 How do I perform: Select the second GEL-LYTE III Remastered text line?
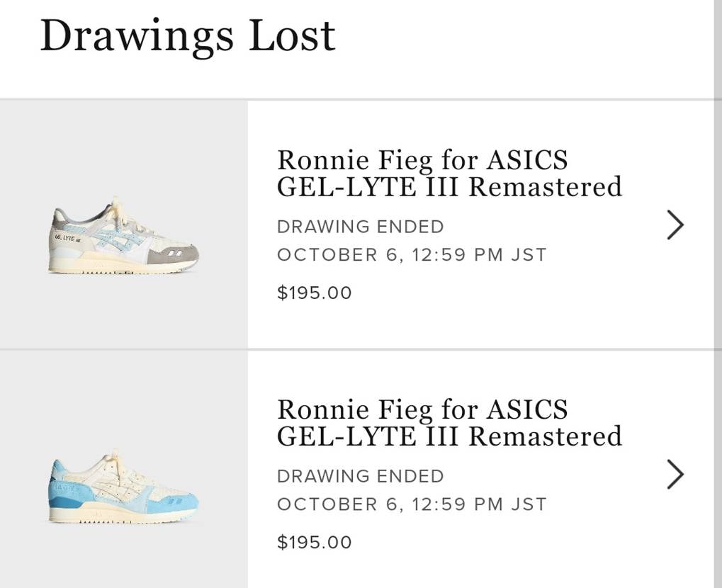[449, 436]
